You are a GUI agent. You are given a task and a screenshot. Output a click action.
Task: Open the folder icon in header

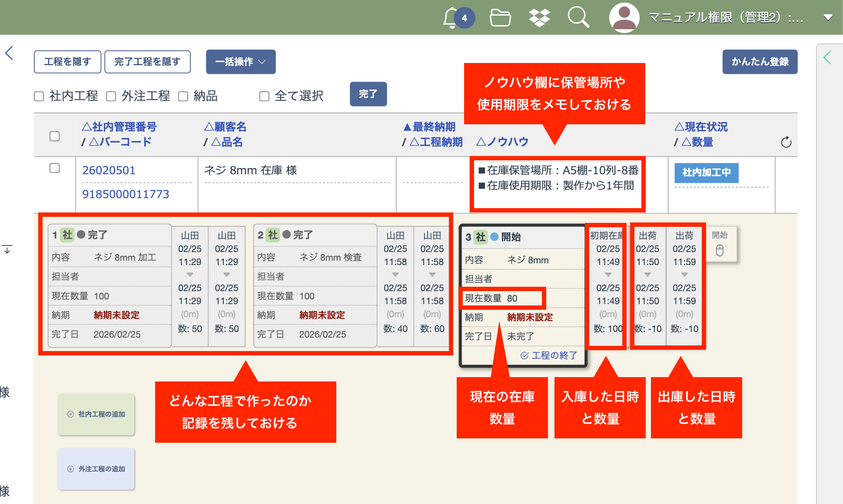tap(500, 18)
